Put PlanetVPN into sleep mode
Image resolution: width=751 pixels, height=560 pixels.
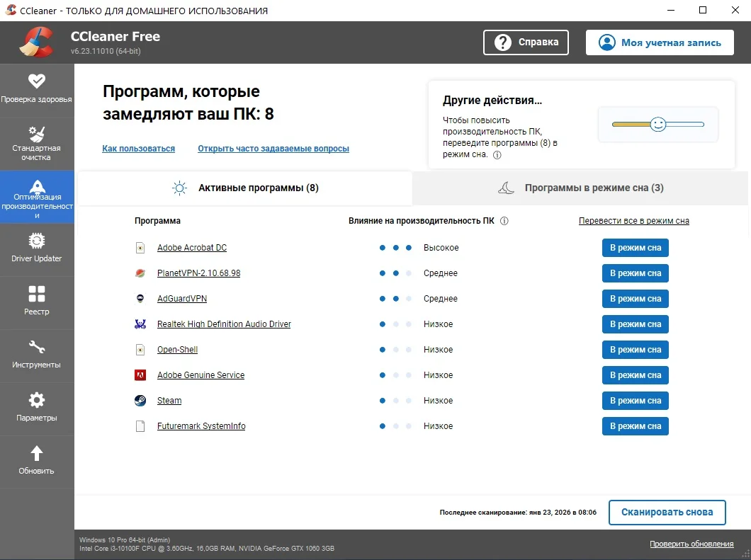(x=635, y=273)
